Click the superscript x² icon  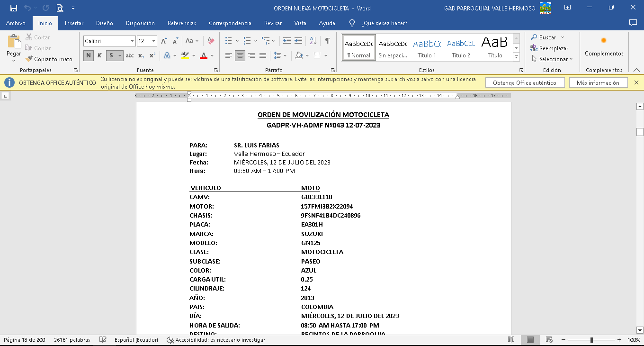(152, 55)
